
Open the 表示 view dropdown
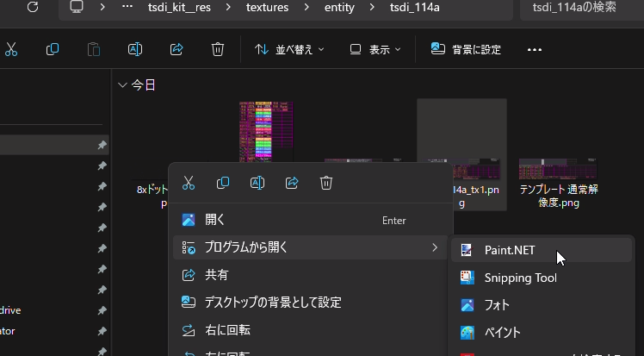point(375,49)
